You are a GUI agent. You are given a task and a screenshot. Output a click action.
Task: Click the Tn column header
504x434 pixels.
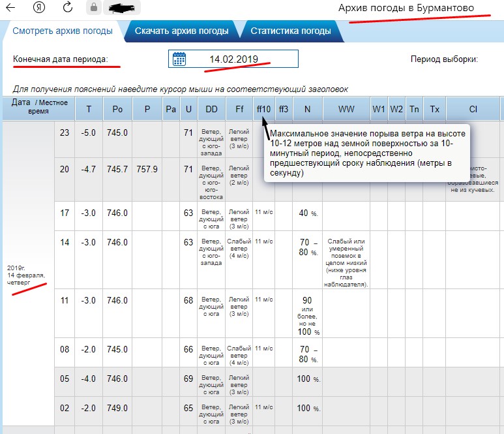[414, 109]
